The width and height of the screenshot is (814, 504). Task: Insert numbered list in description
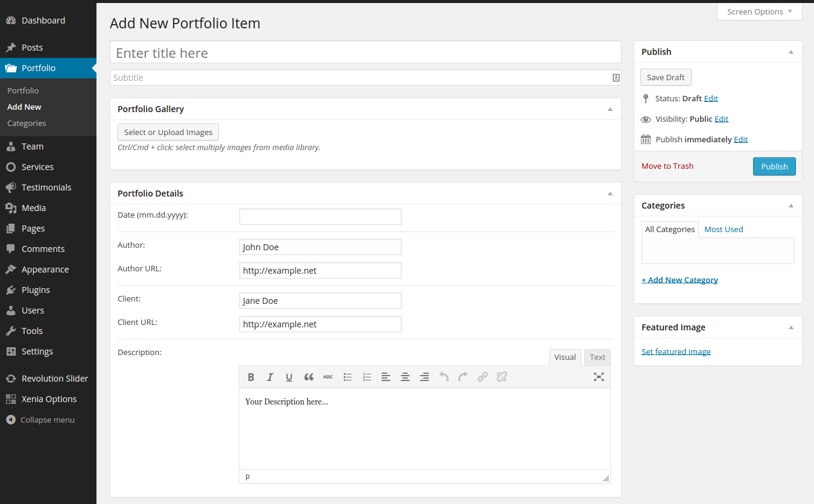pyautogui.click(x=367, y=377)
